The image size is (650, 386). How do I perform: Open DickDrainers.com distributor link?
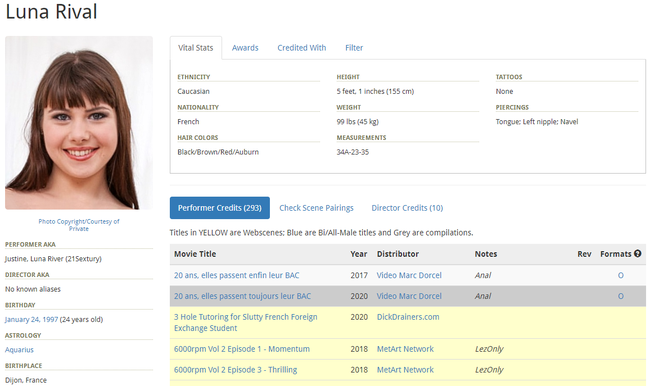[x=408, y=317]
